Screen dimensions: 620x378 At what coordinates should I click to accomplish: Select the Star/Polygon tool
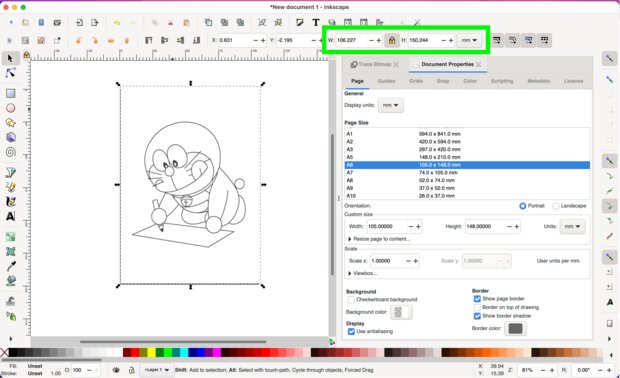click(10, 123)
